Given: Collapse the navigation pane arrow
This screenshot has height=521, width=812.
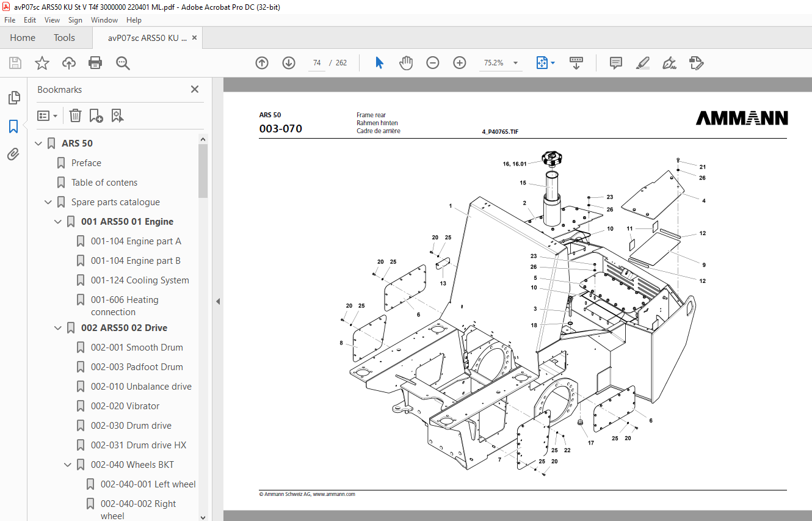Looking at the screenshot, I should coord(218,301).
